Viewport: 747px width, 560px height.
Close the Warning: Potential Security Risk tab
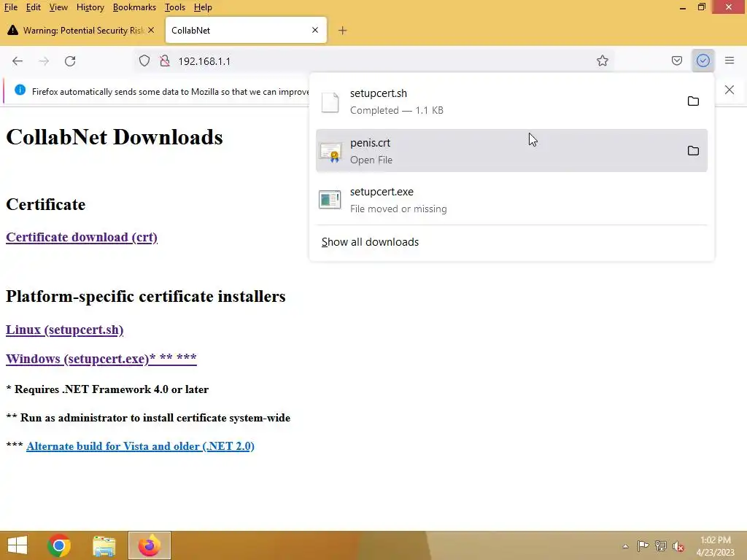point(151,30)
